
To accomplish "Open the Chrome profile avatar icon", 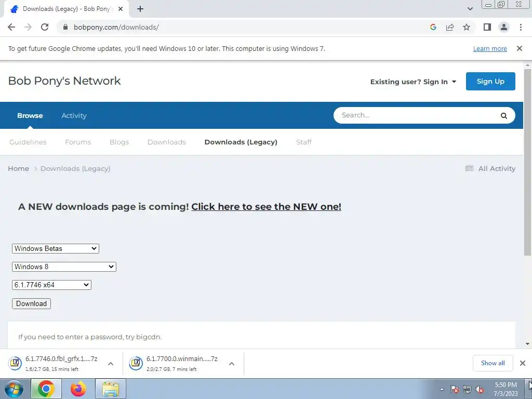I will tap(504, 27).
